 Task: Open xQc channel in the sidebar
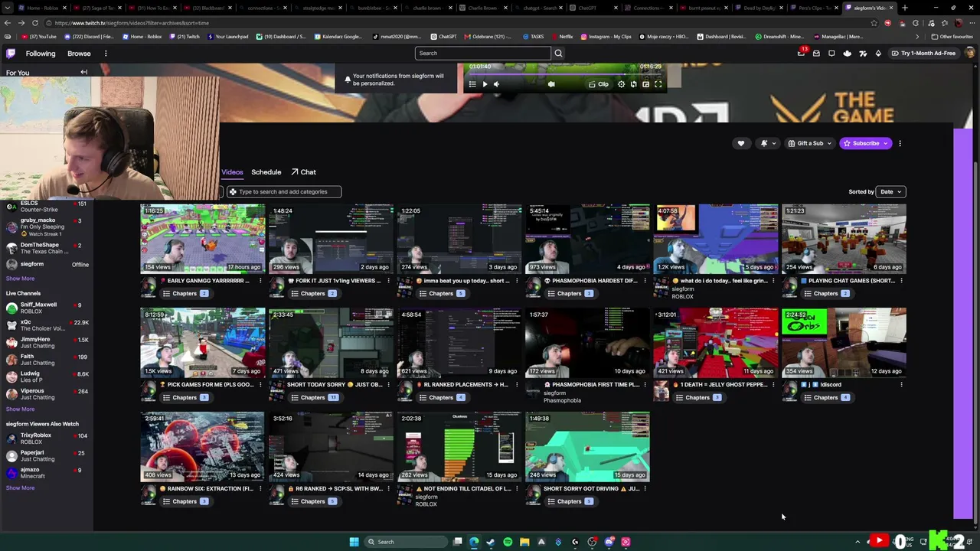[x=47, y=325]
